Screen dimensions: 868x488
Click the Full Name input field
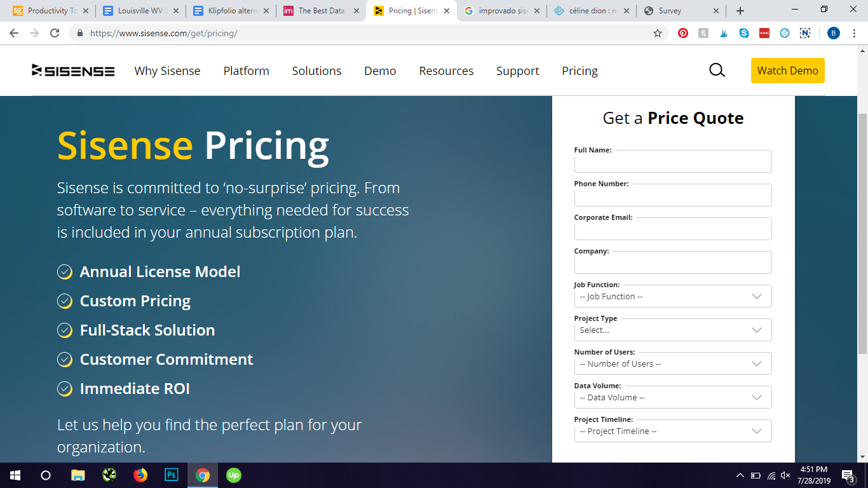tap(672, 162)
